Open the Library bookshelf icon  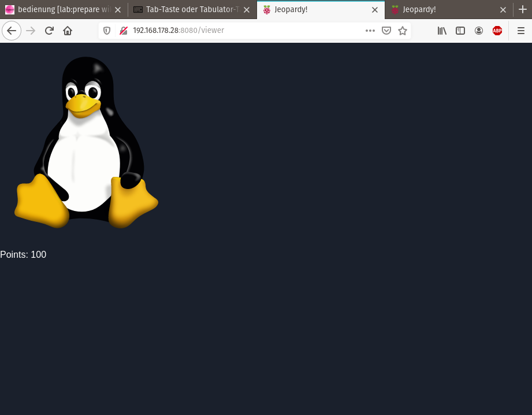click(442, 31)
